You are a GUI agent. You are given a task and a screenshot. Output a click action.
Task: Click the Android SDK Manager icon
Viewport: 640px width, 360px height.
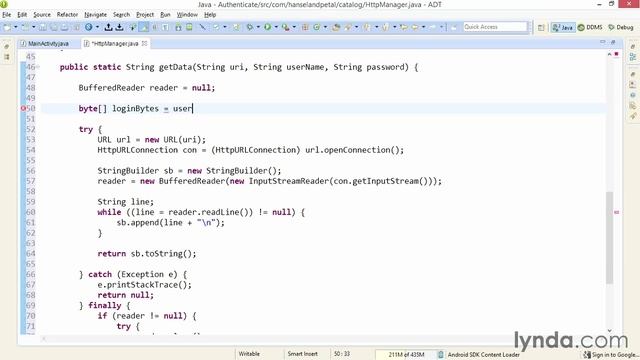[178, 27]
